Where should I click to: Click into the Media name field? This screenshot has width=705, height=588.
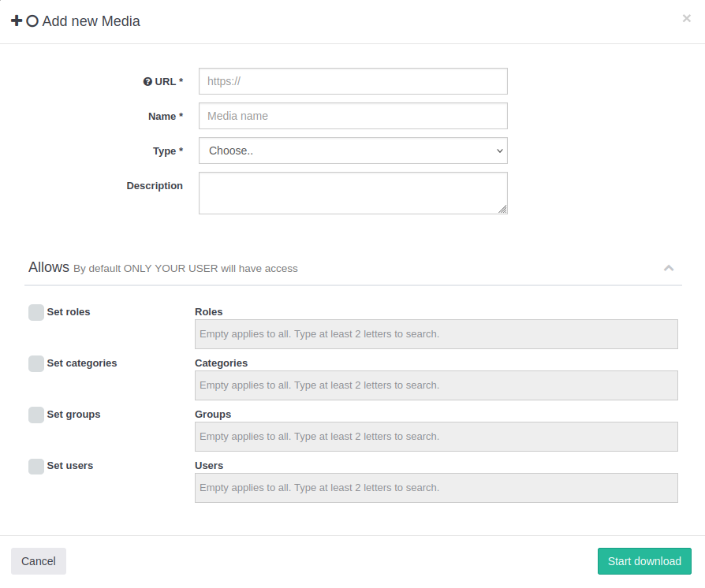coord(352,116)
